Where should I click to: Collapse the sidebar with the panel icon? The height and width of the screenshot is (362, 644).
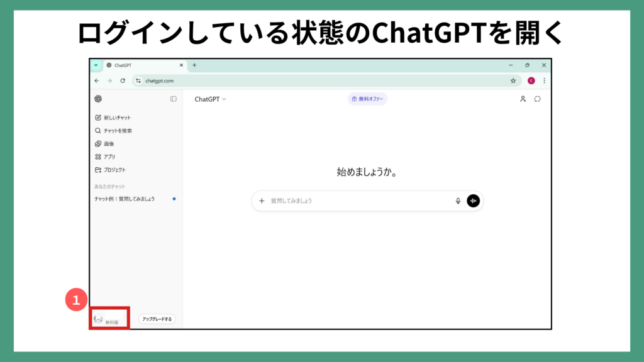[174, 99]
